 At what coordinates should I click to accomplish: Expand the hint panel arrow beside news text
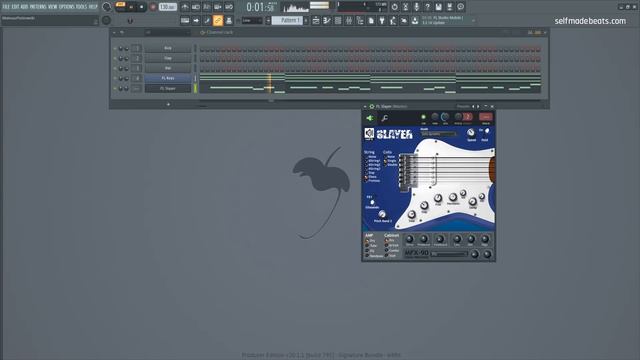[473, 20]
